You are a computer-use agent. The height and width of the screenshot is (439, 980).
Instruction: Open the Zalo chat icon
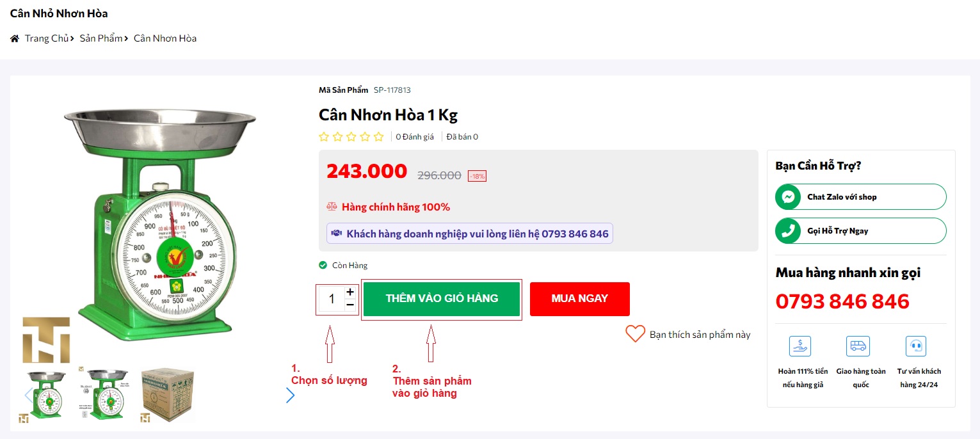(788, 196)
